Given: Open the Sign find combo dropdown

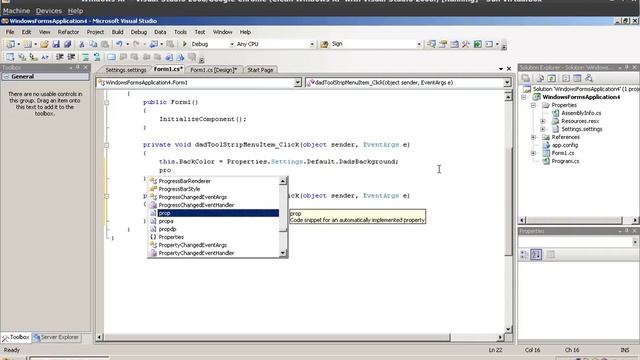Looking at the screenshot, I should coord(419,44).
